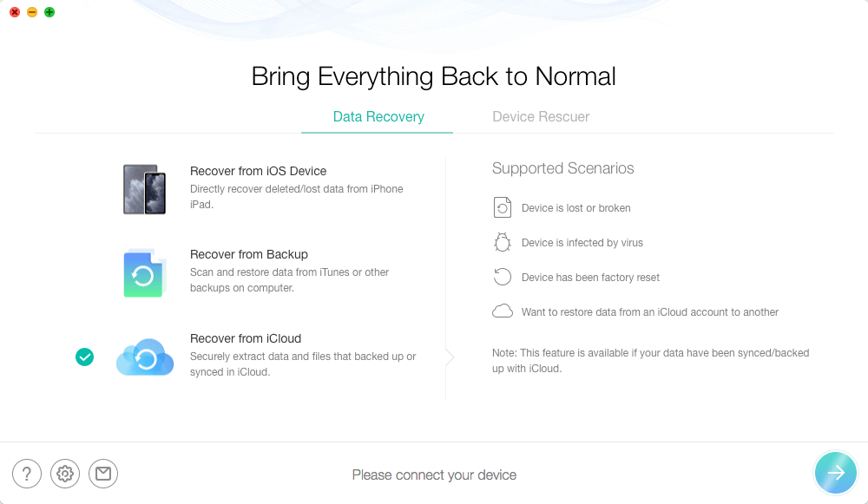Choose the Recover from iCloud title
868x504 pixels.
[x=246, y=338]
